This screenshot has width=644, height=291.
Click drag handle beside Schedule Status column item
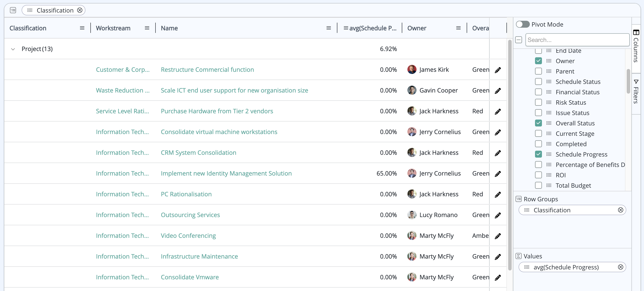point(549,82)
